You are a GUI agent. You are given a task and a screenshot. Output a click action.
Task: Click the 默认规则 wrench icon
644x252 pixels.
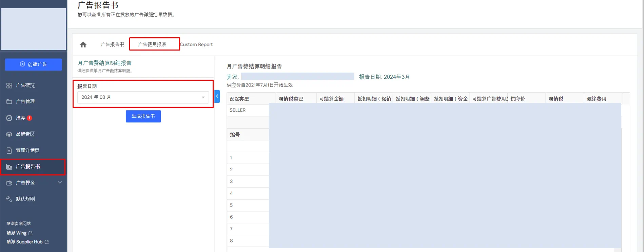[9, 199]
